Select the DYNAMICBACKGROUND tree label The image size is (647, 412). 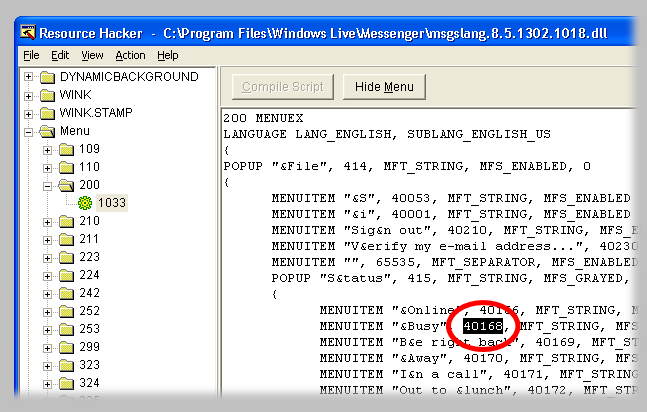129,77
